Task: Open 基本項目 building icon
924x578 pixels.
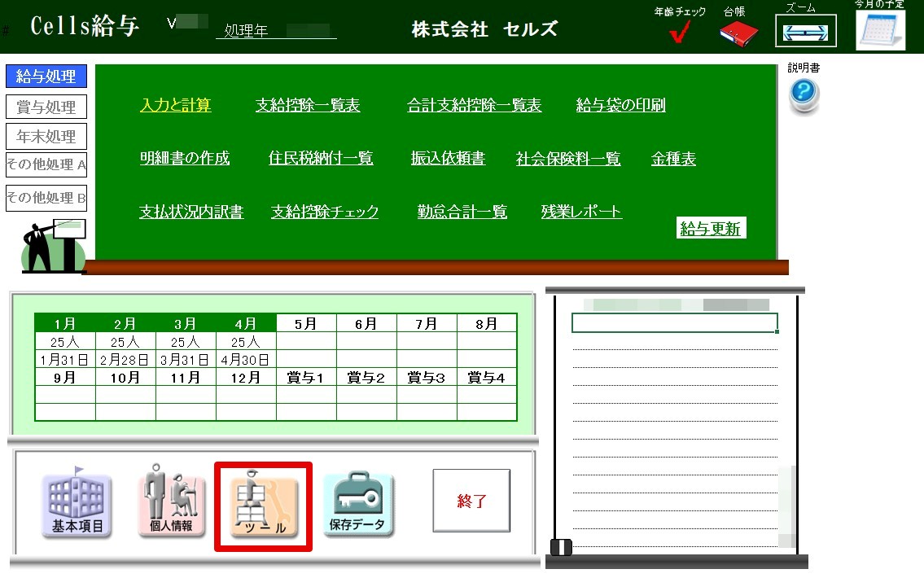Action: pyautogui.click(x=77, y=505)
